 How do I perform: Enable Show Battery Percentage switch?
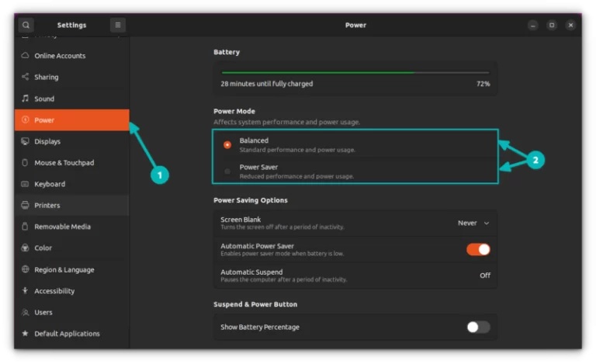[x=478, y=327]
